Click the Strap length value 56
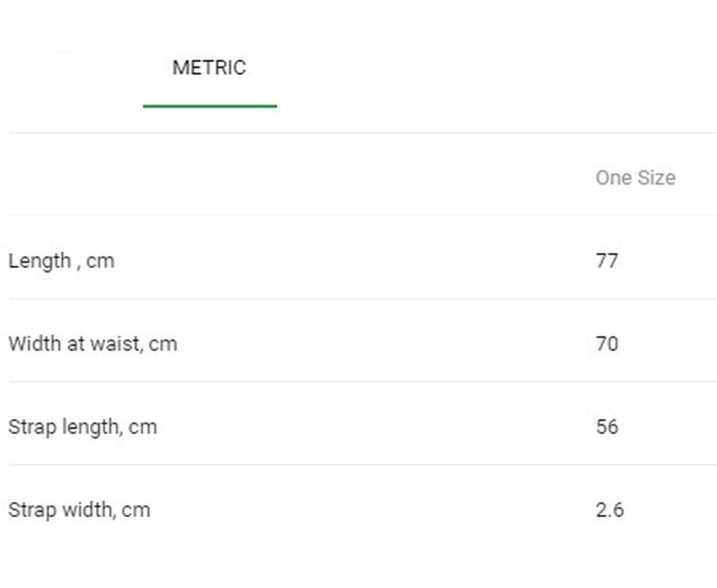This screenshot has height=588, width=717. [607, 427]
